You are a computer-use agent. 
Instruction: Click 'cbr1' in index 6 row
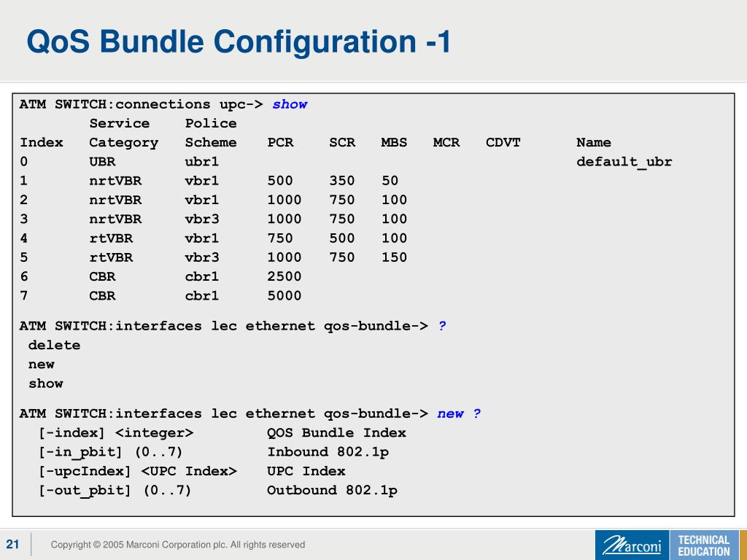pos(201,276)
